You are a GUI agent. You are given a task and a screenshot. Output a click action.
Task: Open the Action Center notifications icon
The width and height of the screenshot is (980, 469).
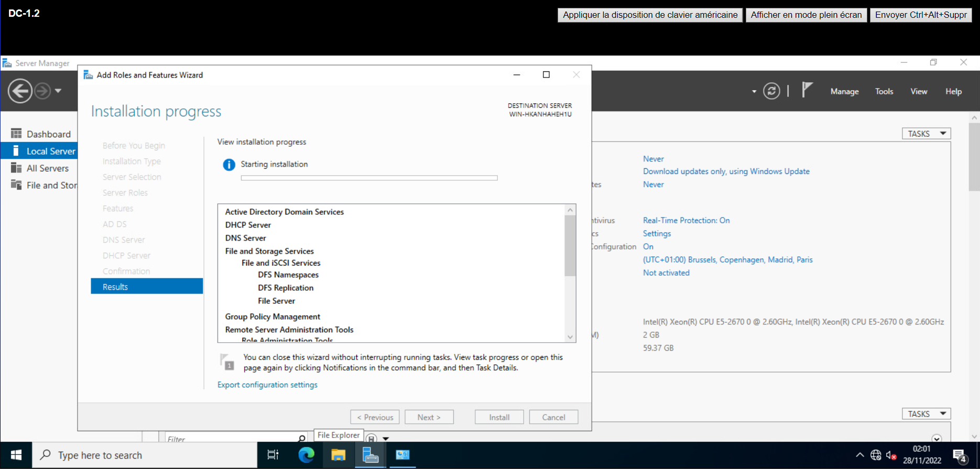coord(960,456)
